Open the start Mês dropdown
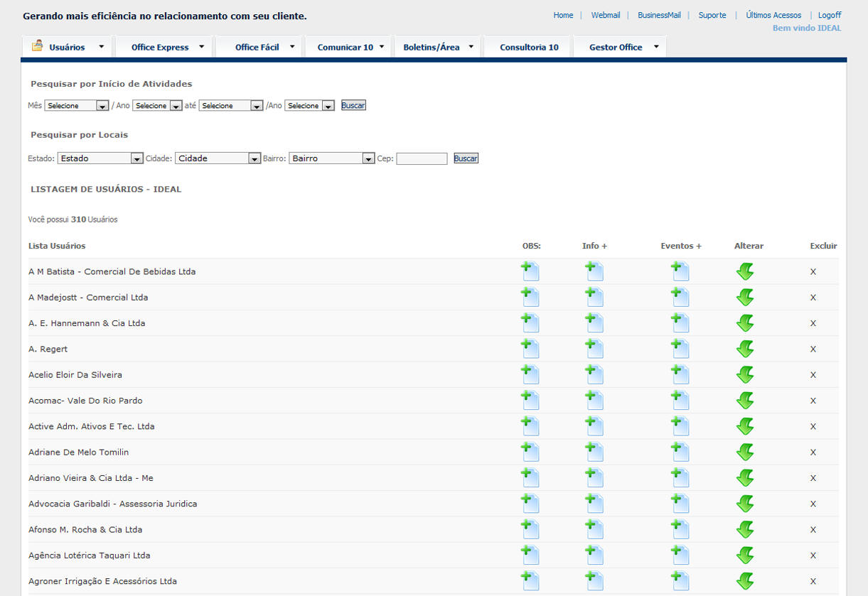The height and width of the screenshot is (596, 868). (76, 106)
